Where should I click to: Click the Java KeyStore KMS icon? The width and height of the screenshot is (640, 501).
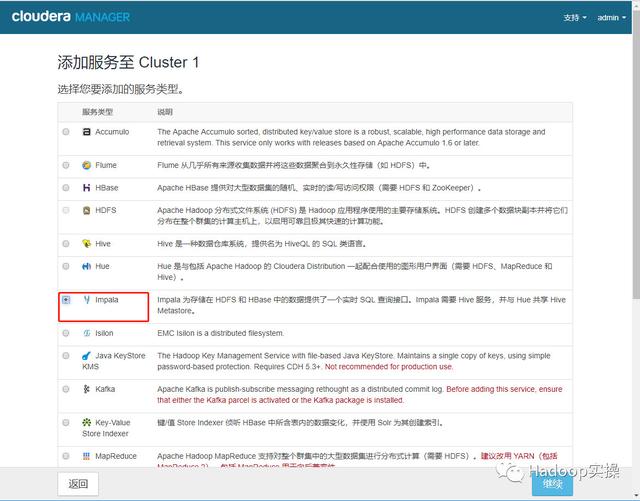pyautogui.click(x=87, y=355)
